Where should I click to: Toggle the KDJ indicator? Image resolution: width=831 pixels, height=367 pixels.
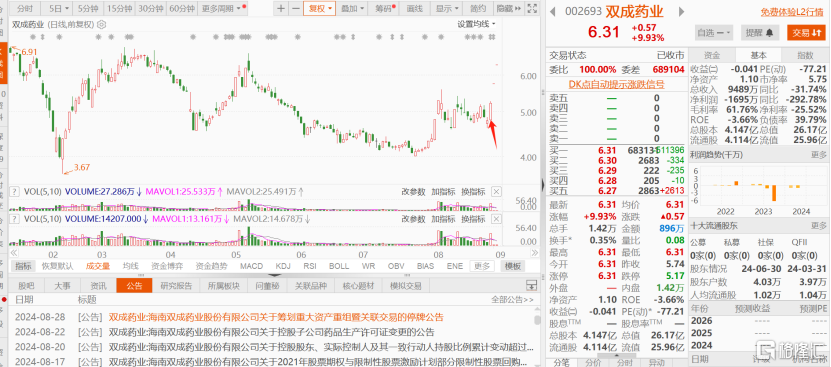[x=284, y=266]
